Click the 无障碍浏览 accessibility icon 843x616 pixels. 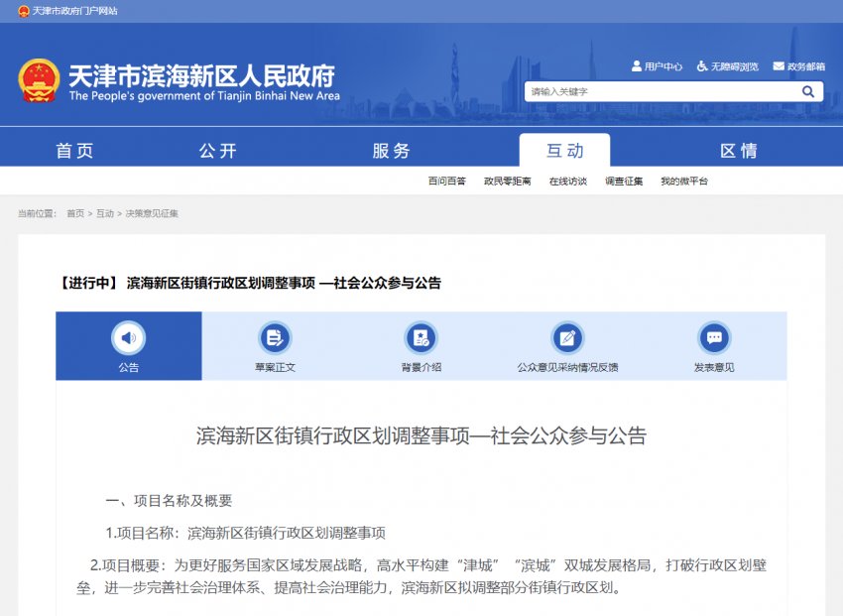(x=701, y=66)
